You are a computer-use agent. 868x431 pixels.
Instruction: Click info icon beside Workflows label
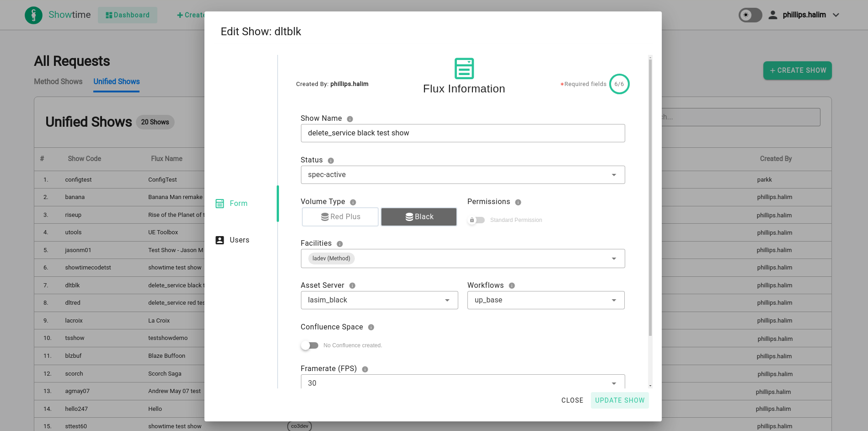(512, 286)
